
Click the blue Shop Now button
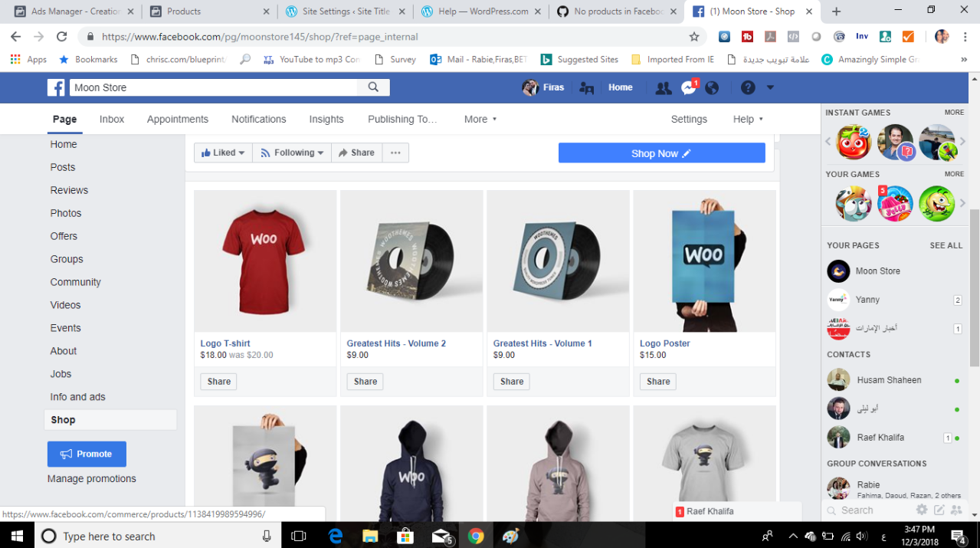click(661, 153)
